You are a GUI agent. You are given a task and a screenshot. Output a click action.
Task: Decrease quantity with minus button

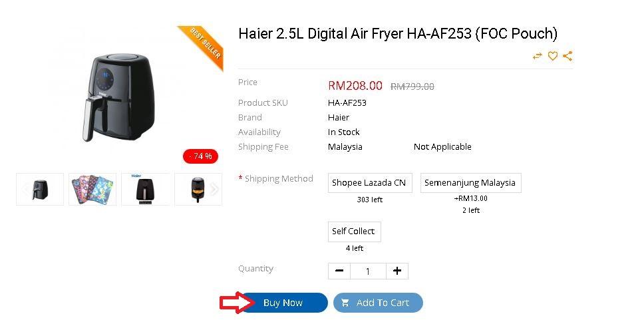tap(339, 271)
